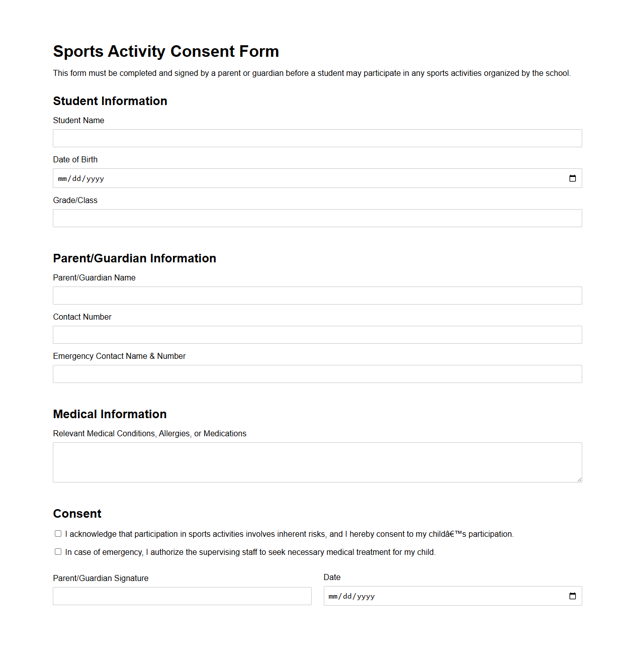Click the yyyy portion of the signature Date
The height and width of the screenshot is (672, 635).
[x=366, y=596]
